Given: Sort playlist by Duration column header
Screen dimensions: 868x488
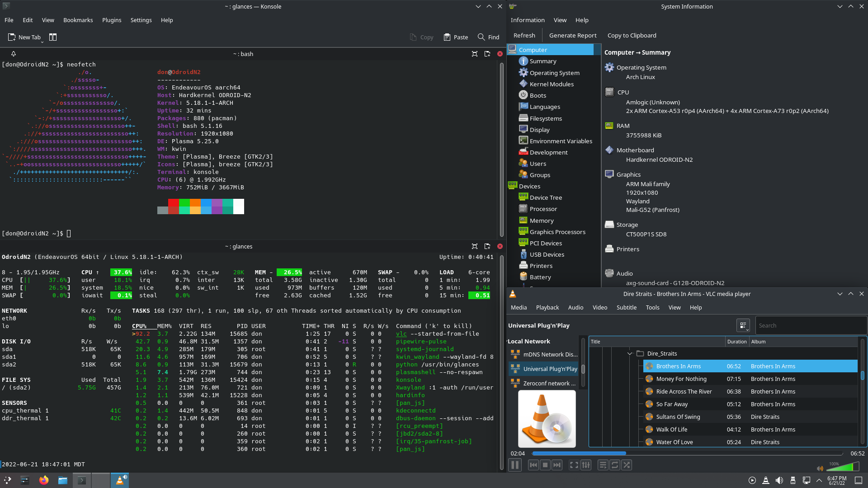Looking at the screenshot, I should (x=737, y=342).
